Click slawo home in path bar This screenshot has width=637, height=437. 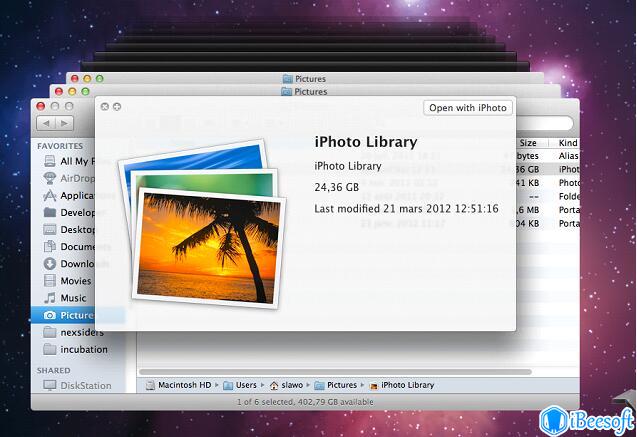[287, 385]
